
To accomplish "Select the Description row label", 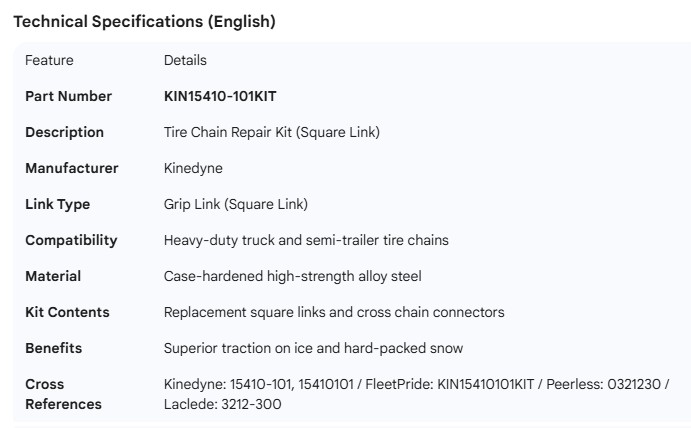I will pyautogui.click(x=64, y=132).
